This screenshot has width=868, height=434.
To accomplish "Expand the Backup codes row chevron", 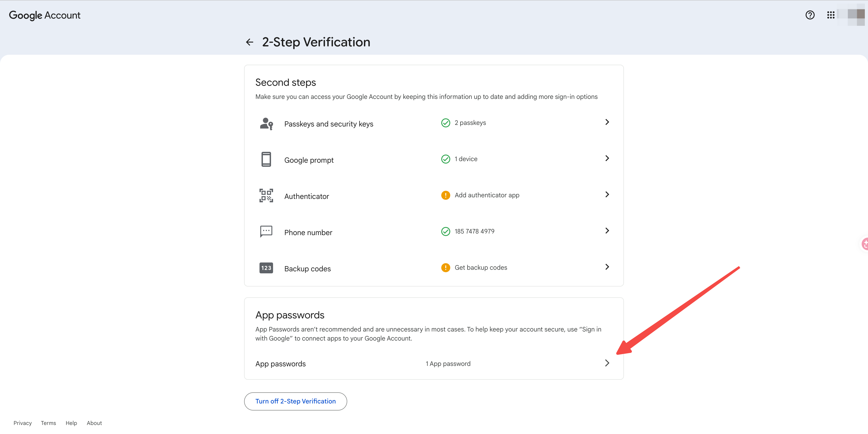I will [607, 267].
